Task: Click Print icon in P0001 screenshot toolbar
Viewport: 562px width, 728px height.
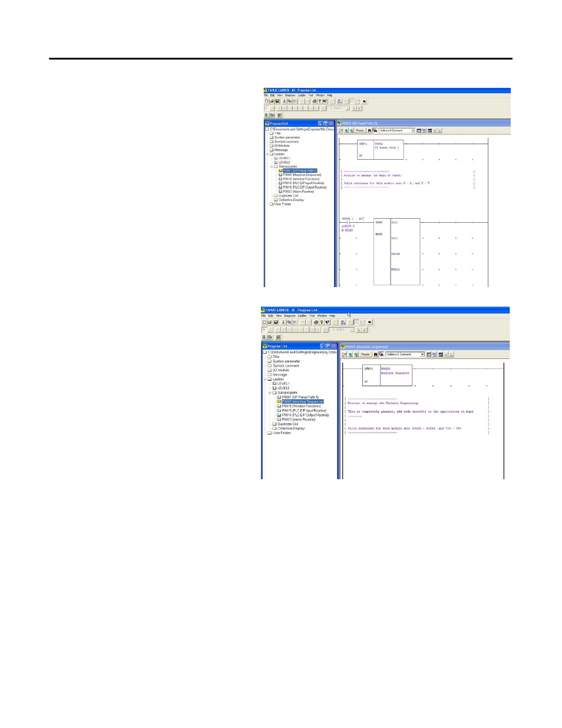Action: tap(315, 101)
